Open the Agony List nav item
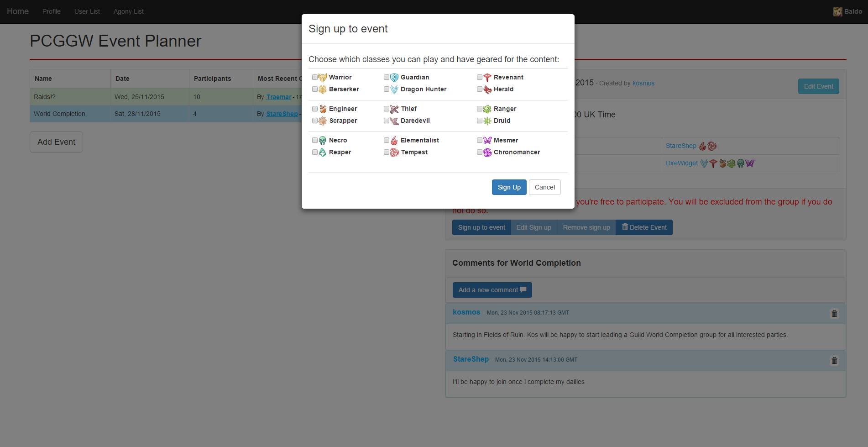This screenshot has width=868, height=447. [129, 11]
